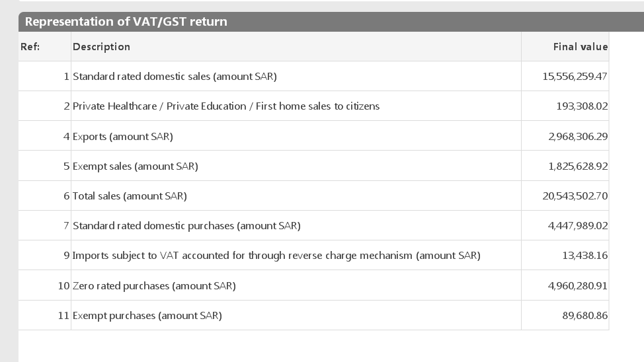Viewport: 644px width, 362px height.
Task: Click the value 2,968,306.29
Action: [577, 137]
